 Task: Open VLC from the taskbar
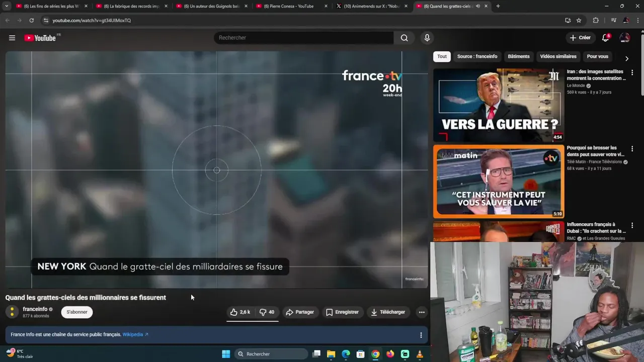click(420, 354)
